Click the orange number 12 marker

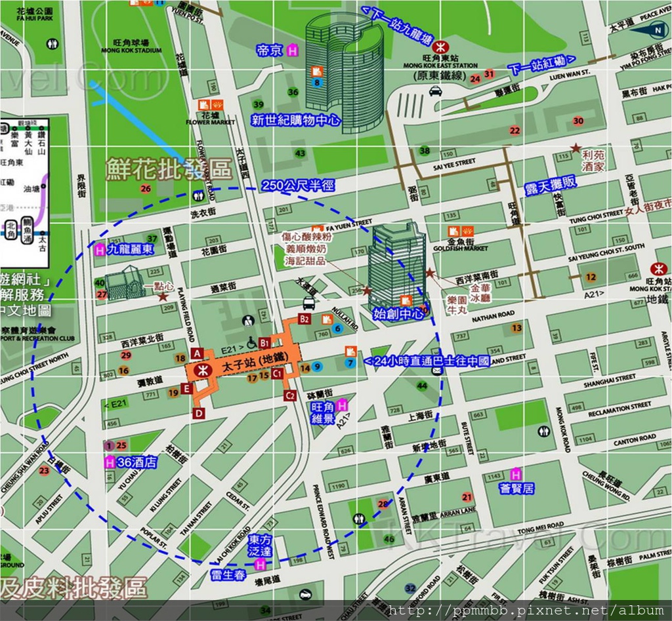[x=591, y=277]
